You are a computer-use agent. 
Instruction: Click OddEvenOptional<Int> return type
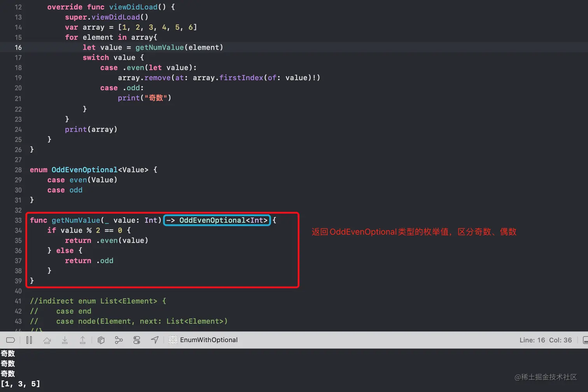coord(223,220)
